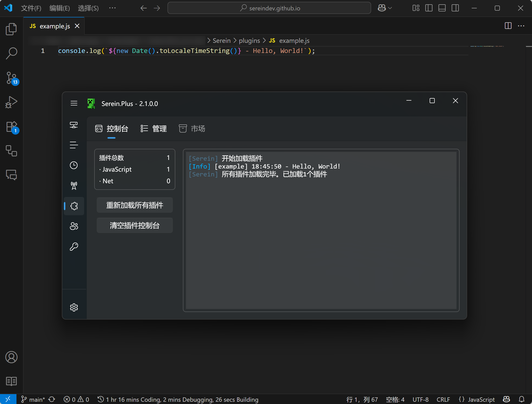Switch to the 管理 tab

[x=154, y=129]
